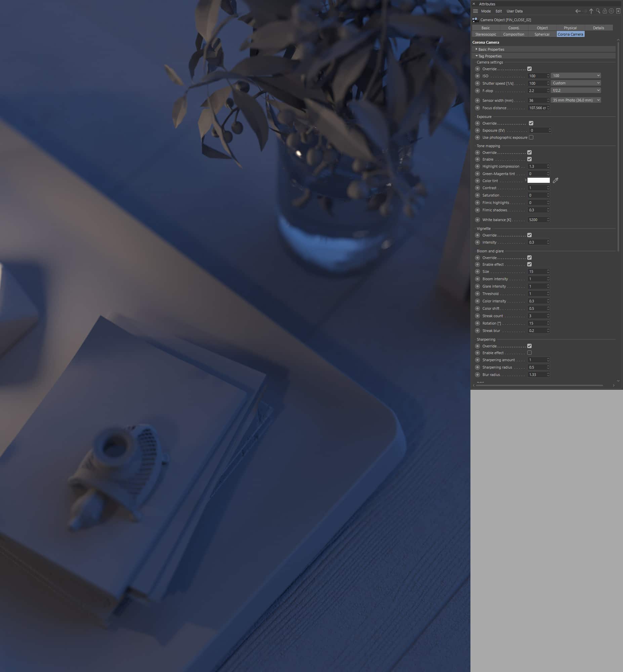Switch to the Details tab
This screenshot has height=672, width=623.
598,28
